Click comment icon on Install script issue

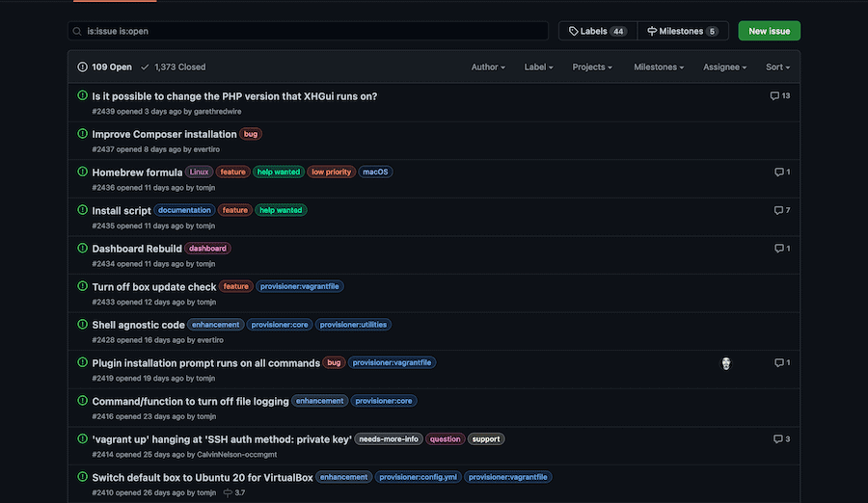[x=778, y=210]
